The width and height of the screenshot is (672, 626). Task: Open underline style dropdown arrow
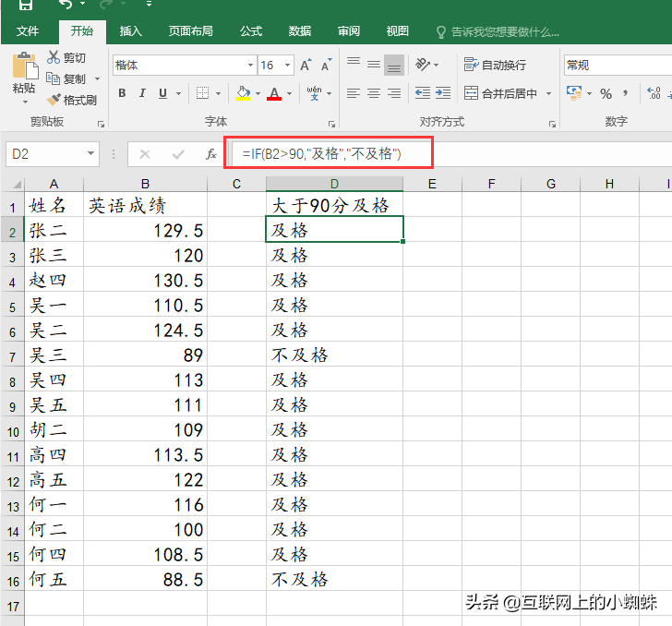(178, 93)
